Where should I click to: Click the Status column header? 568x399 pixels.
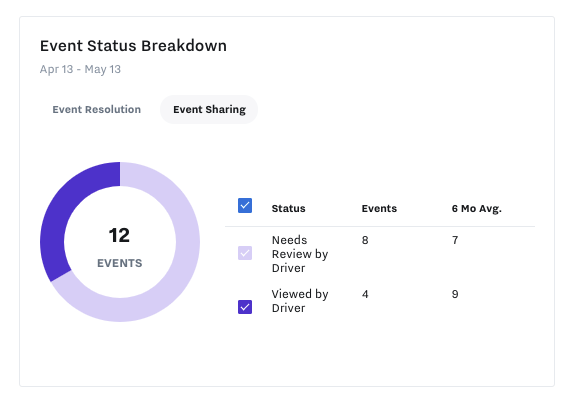288,208
